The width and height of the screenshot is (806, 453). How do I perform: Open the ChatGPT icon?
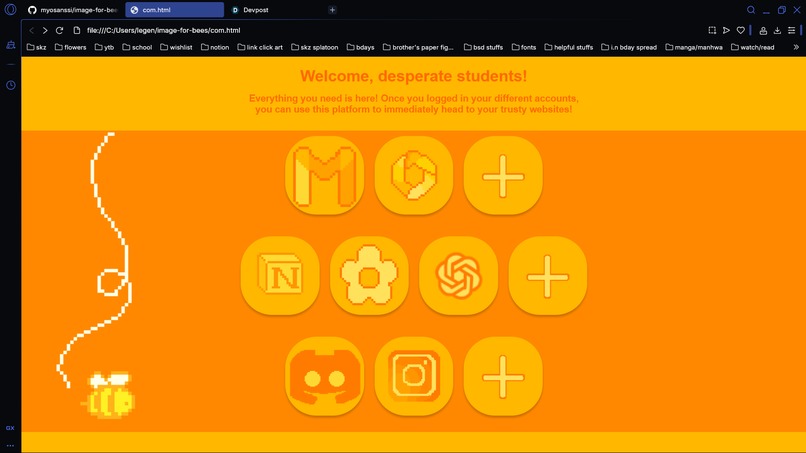(459, 276)
